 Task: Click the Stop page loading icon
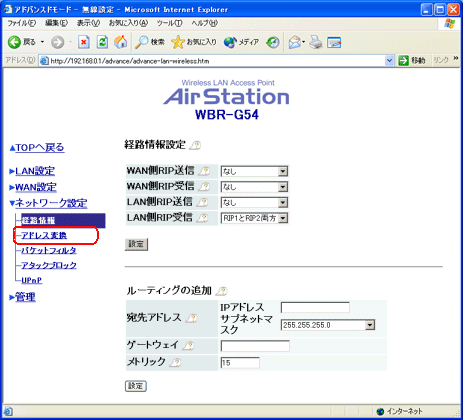tap(84, 42)
